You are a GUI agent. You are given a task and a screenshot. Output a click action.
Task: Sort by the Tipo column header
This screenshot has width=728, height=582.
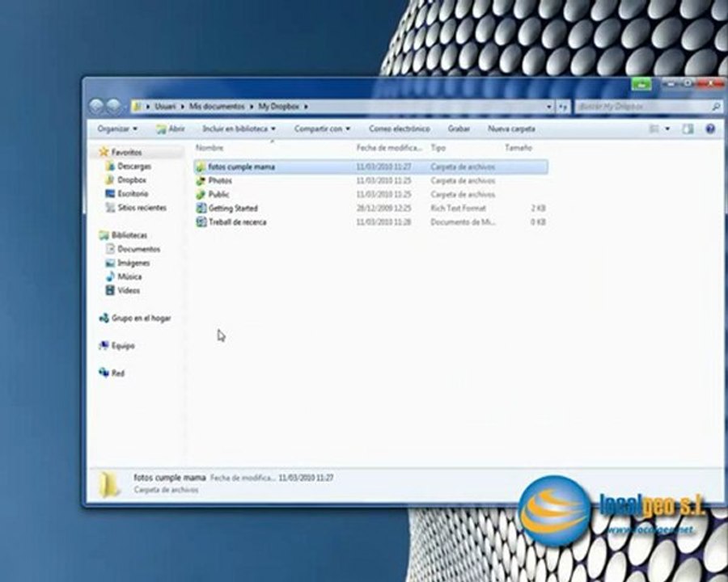[x=438, y=148]
